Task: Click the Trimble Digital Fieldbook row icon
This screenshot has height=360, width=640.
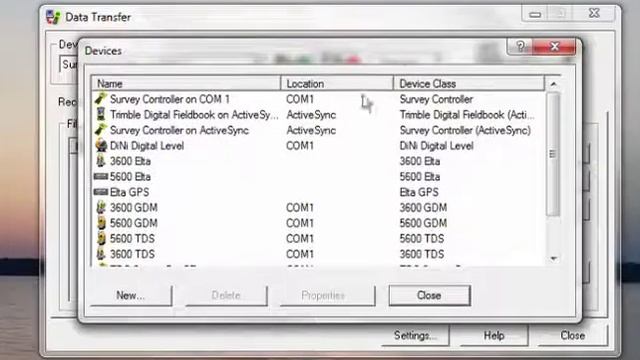Action: [101, 114]
